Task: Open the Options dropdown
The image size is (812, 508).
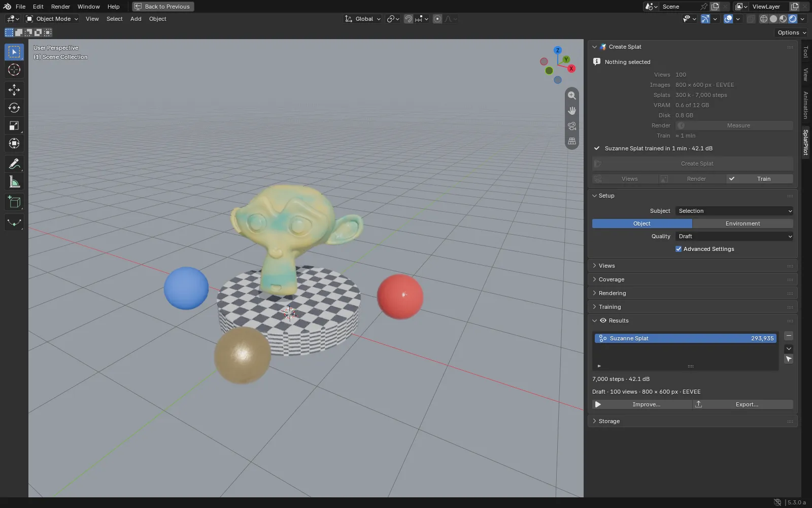Action: tap(792, 33)
